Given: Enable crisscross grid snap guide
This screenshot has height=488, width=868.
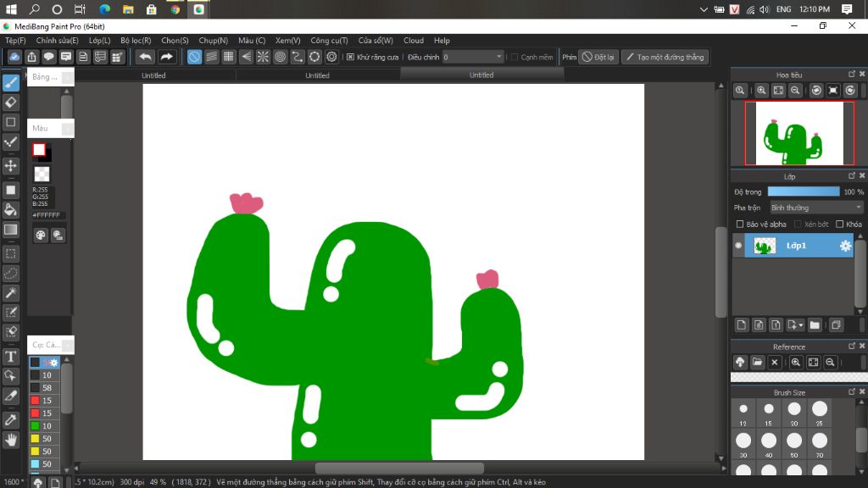Looking at the screenshot, I should click(x=229, y=57).
